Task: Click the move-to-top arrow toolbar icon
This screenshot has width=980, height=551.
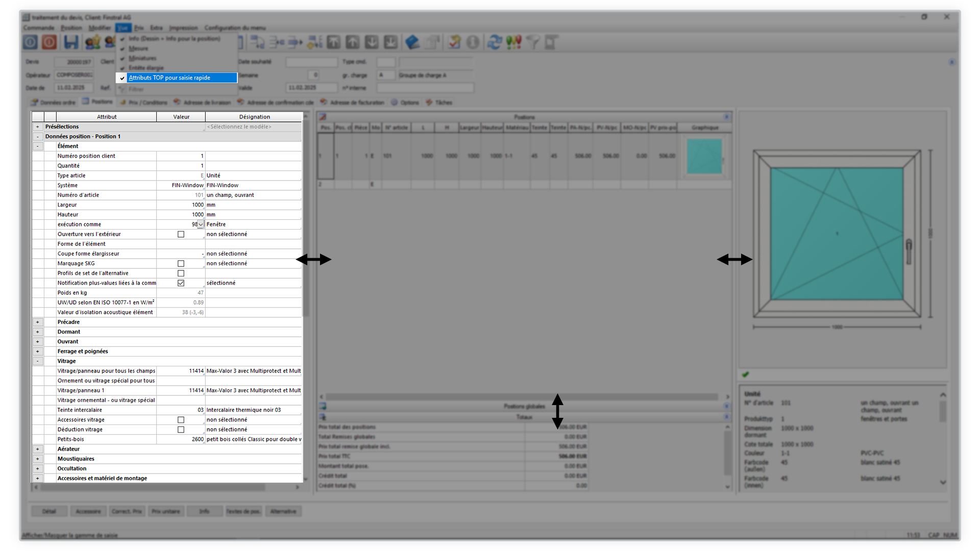Action: [x=334, y=42]
